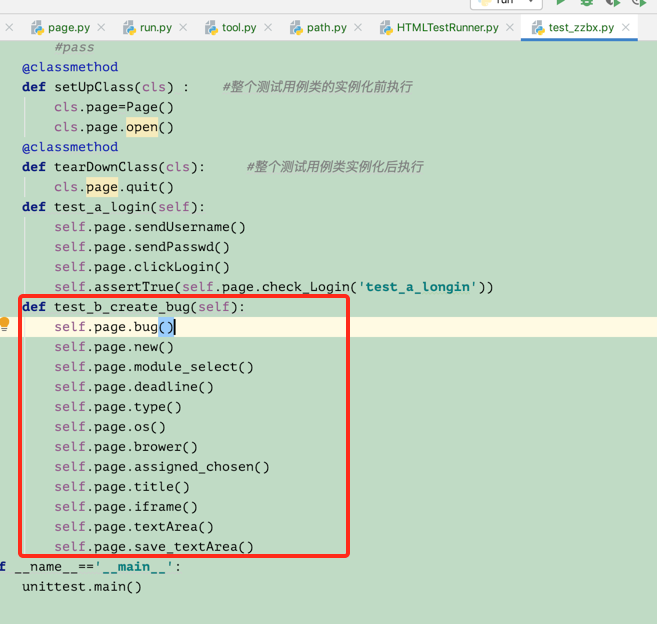Click the @classmethod decorator above tearDownClass
Screen dimensions: 657x624
pos(70,147)
